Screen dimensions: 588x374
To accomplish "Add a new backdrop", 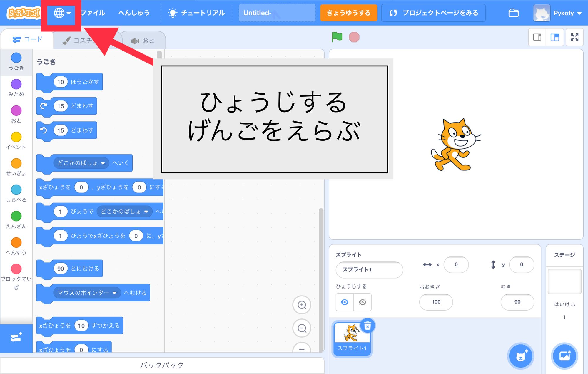I will click(565, 356).
